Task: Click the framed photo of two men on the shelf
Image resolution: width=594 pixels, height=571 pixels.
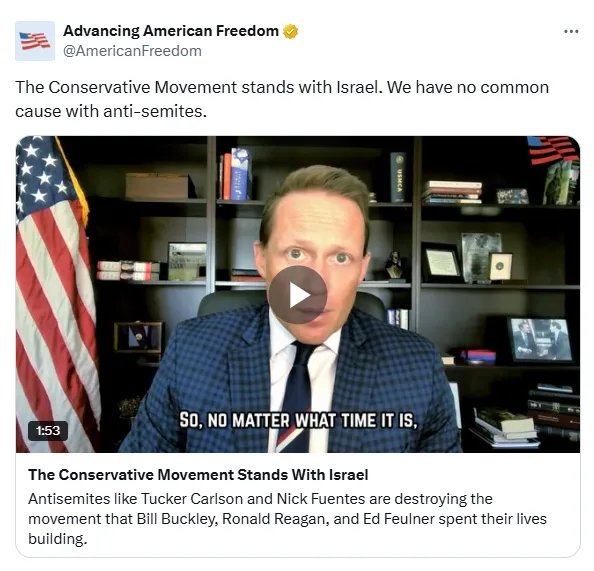Action: [540, 339]
